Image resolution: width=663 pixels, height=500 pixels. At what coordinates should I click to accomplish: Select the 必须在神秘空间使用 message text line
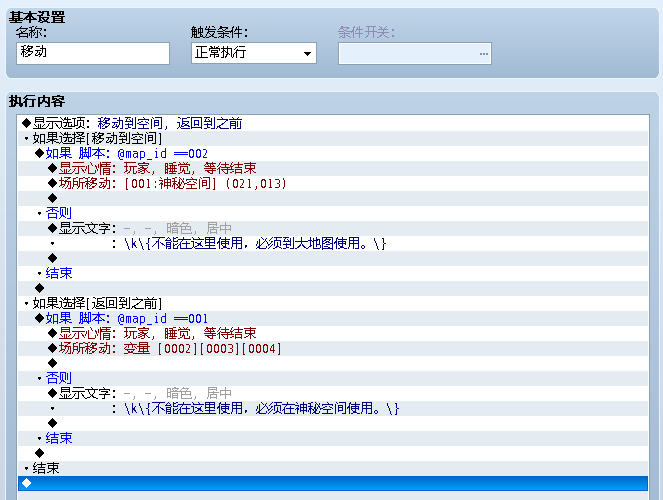(x=333, y=408)
